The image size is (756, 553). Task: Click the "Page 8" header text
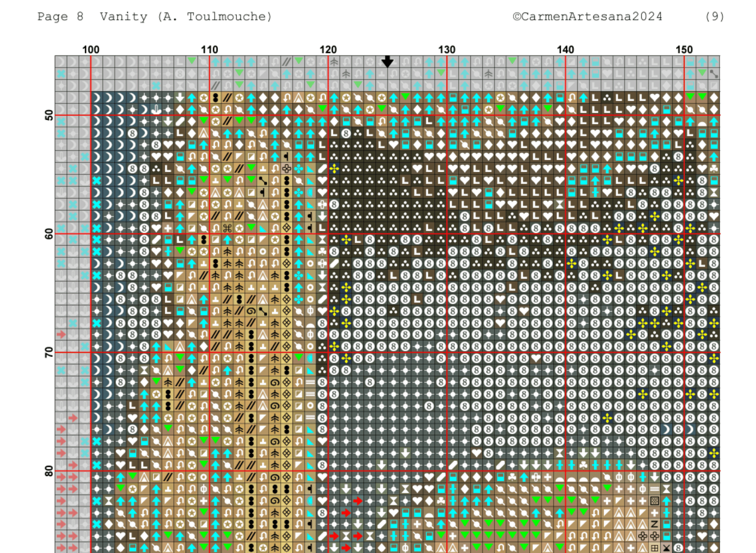(x=60, y=17)
